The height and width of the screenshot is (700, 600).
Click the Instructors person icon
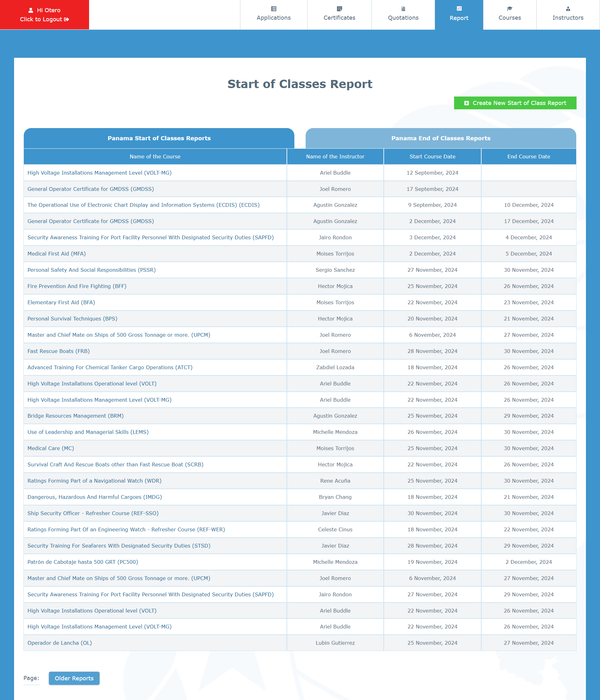coord(567,9)
